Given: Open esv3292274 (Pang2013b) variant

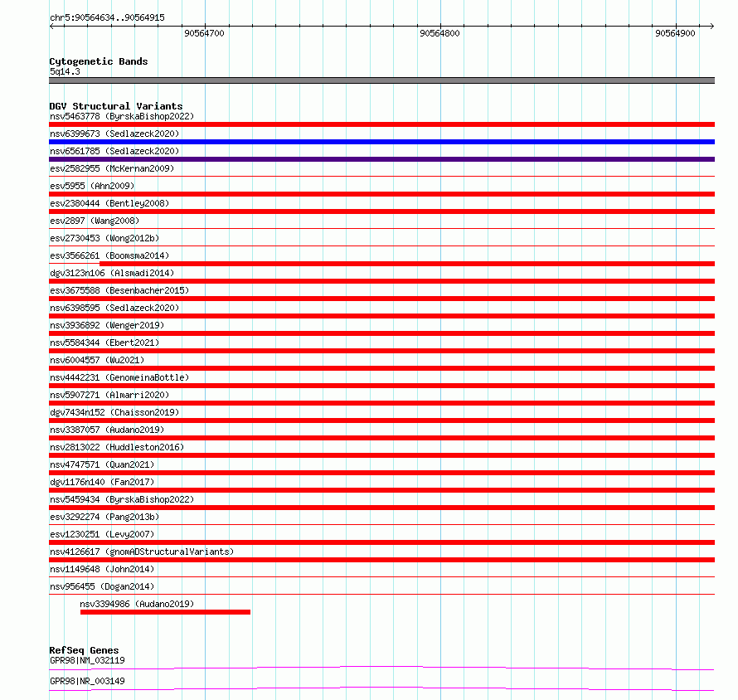Looking at the screenshot, I should [x=104, y=517].
